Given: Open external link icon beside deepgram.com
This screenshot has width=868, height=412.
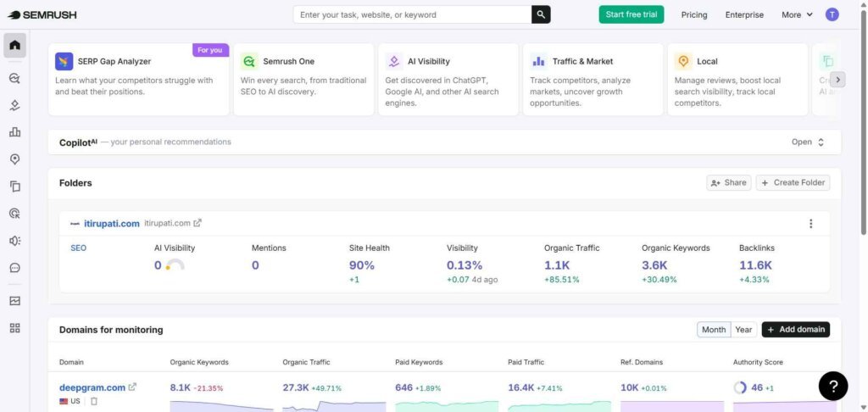Looking at the screenshot, I should [x=132, y=387].
